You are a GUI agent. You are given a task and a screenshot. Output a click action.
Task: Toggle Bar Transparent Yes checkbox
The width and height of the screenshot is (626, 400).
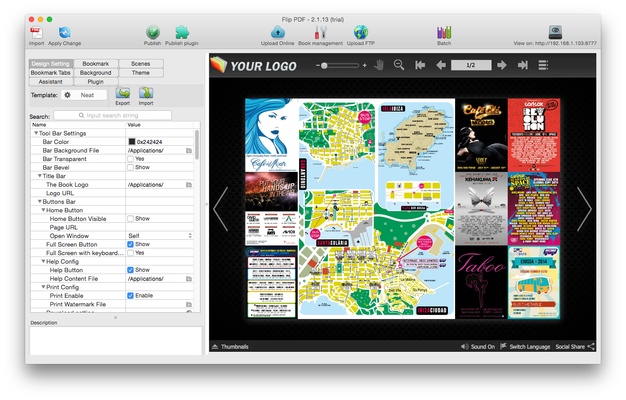tap(131, 159)
